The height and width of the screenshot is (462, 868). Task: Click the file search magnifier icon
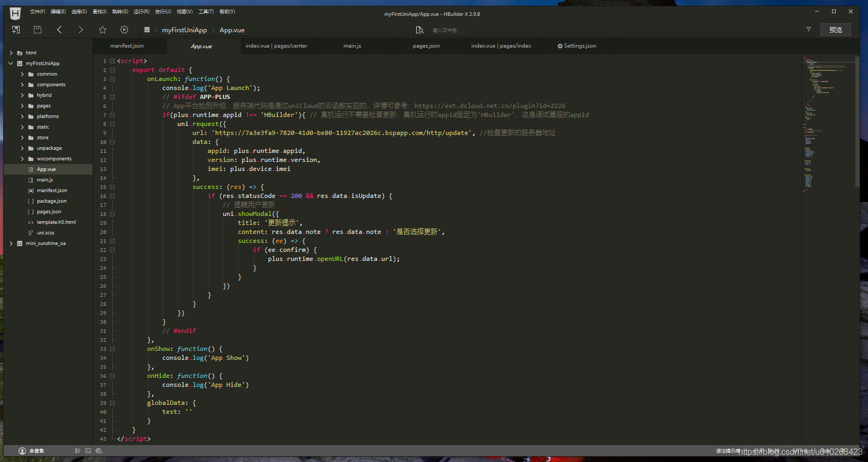419,30
